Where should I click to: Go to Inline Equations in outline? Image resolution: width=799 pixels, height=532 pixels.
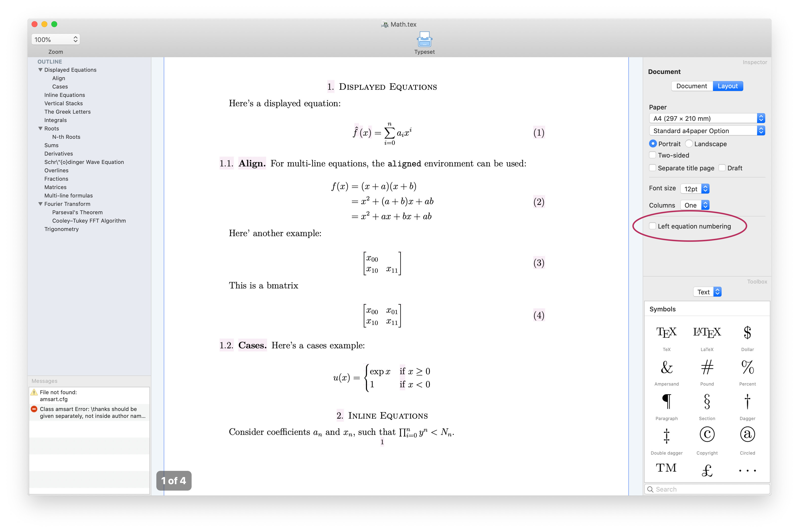tap(65, 95)
